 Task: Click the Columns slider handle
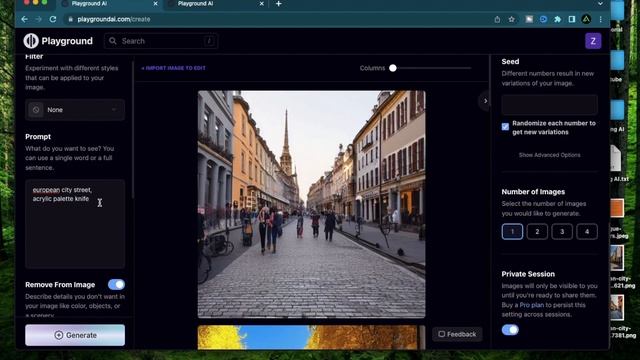click(x=393, y=68)
